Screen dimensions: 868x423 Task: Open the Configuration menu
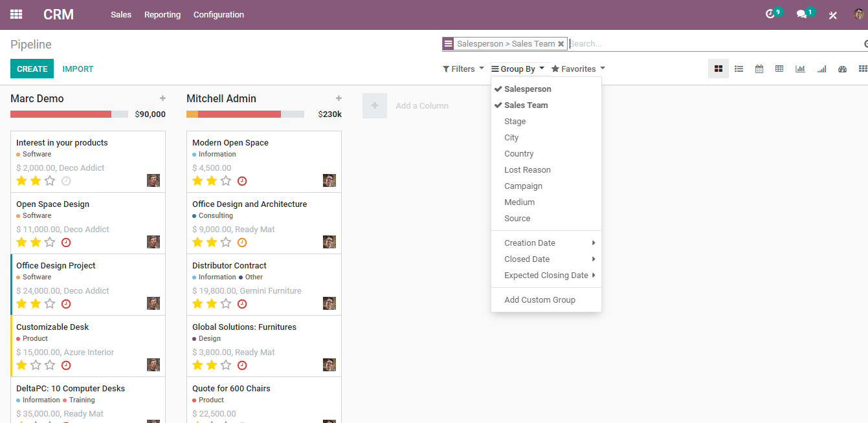pyautogui.click(x=219, y=14)
